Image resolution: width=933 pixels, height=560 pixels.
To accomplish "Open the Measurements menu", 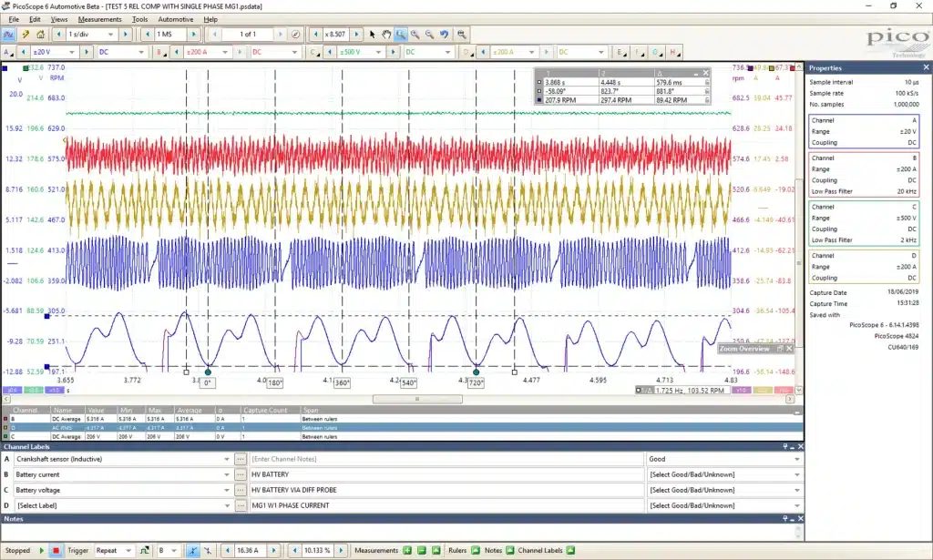I will [100, 20].
